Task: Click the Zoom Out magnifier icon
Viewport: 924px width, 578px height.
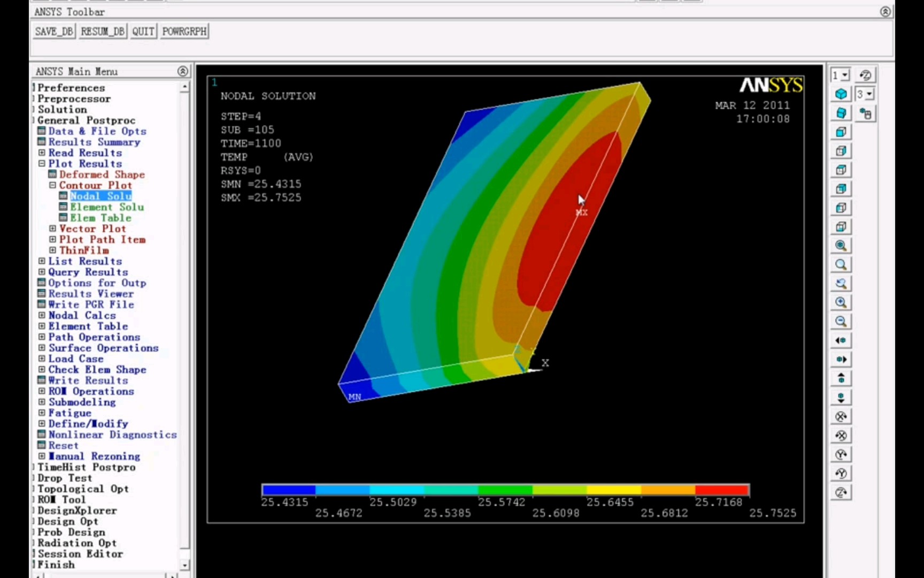Action: pyautogui.click(x=841, y=321)
